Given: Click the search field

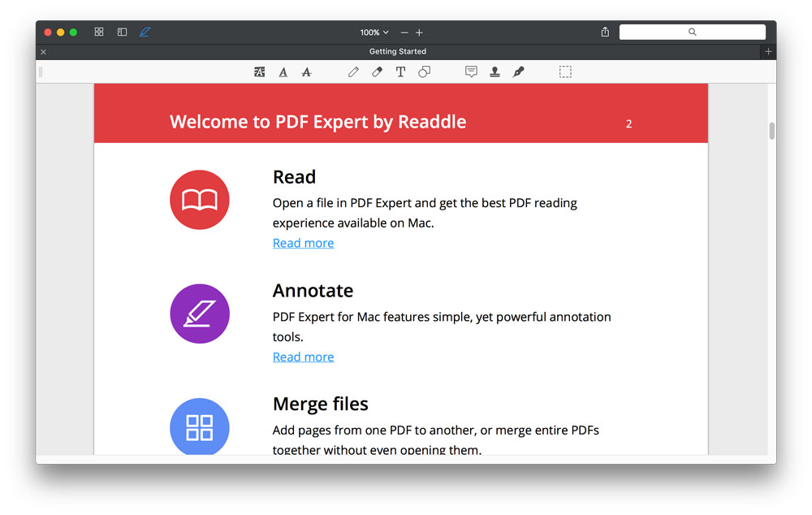Looking at the screenshot, I should pyautogui.click(x=693, y=32).
